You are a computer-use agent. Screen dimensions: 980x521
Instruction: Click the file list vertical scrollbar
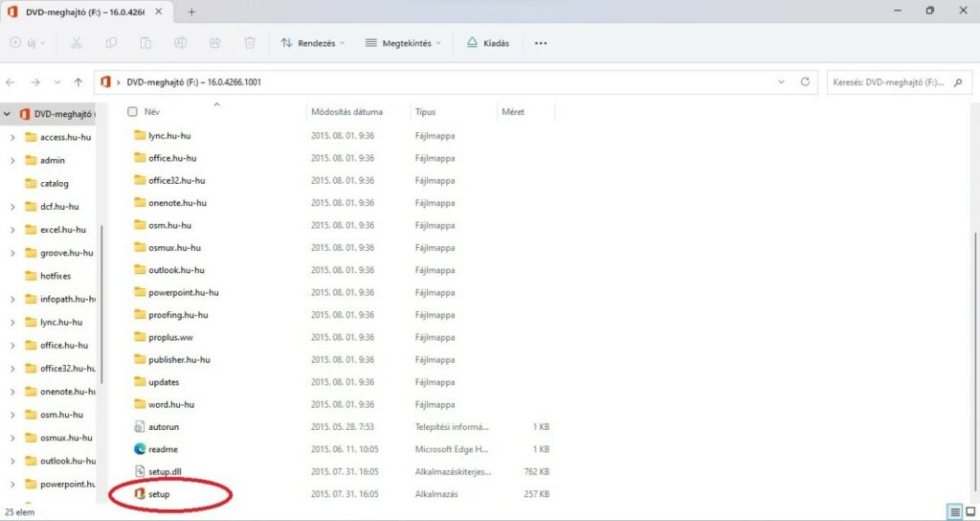(x=975, y=360)
